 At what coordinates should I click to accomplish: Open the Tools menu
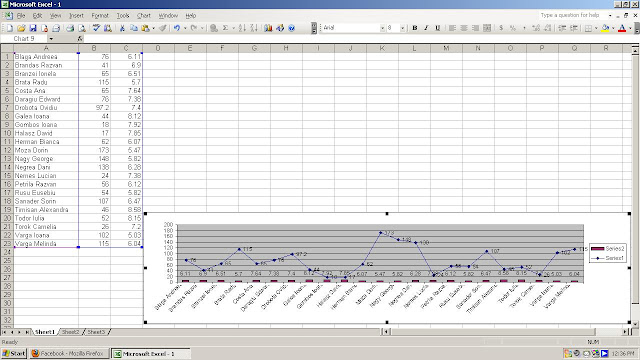(x=123, y=16)
